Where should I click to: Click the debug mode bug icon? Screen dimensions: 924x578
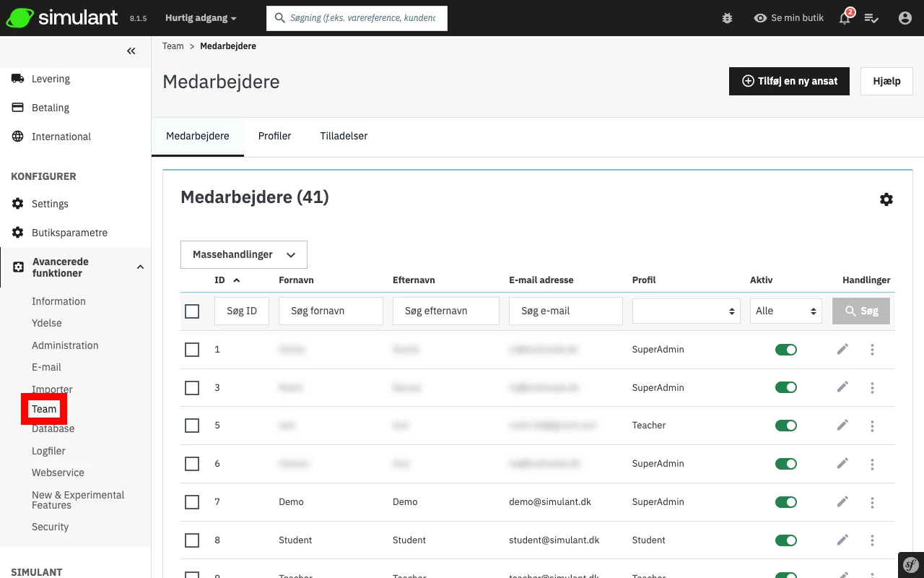[727, 18]
